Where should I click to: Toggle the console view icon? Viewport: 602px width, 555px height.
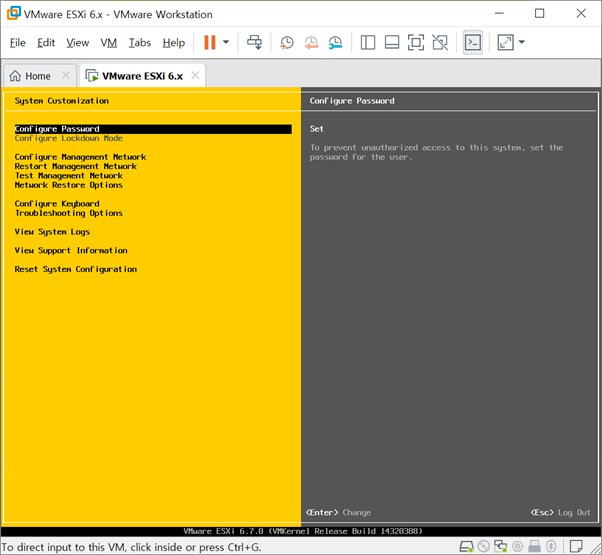coord(473,43)
